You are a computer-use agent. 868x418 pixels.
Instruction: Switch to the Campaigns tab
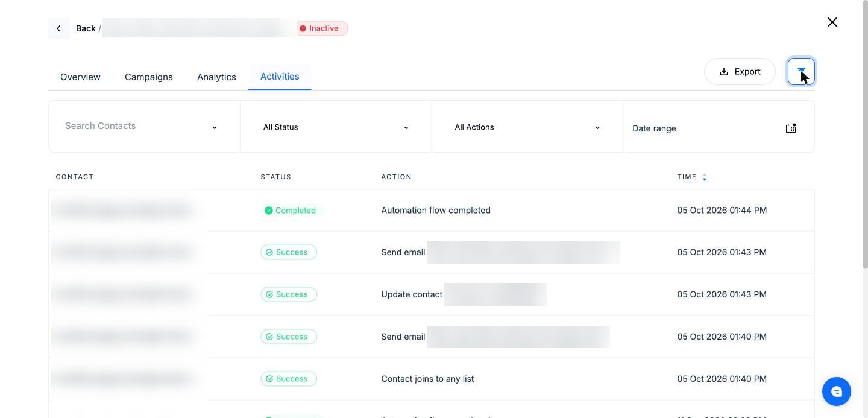pyautogui.click(x=149, y=77)
